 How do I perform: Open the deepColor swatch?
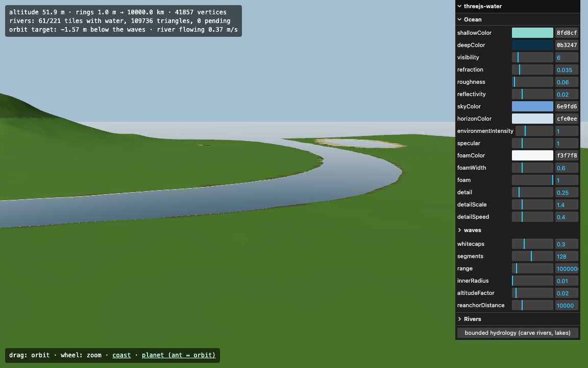[532, 45]
